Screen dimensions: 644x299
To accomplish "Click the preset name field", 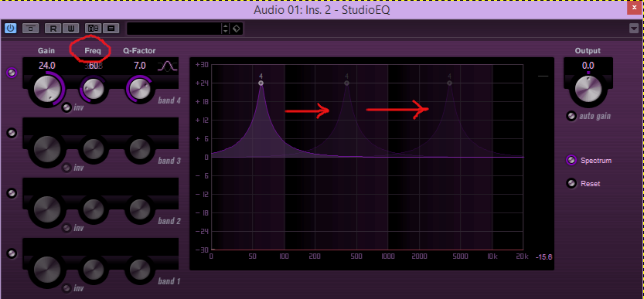I will pos(174,29).
